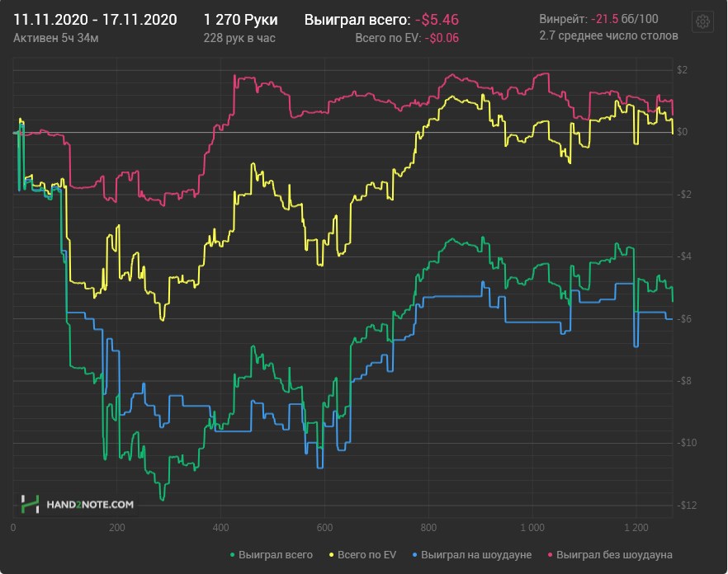Screen dimensions: 728x574
Task: Click the 228 рук в час stat
Action: [239, 37]
